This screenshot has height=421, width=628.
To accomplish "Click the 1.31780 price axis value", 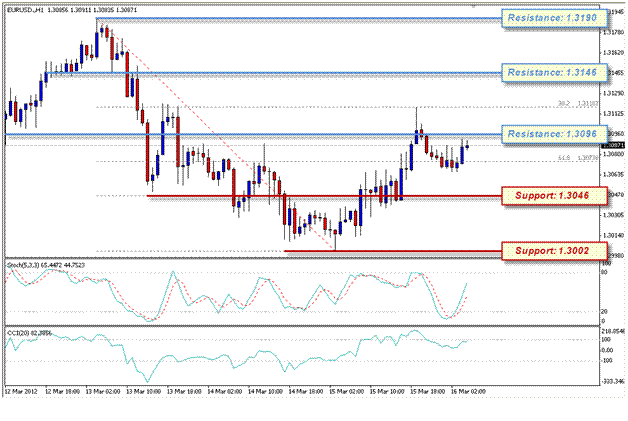I will pos(614,32).
